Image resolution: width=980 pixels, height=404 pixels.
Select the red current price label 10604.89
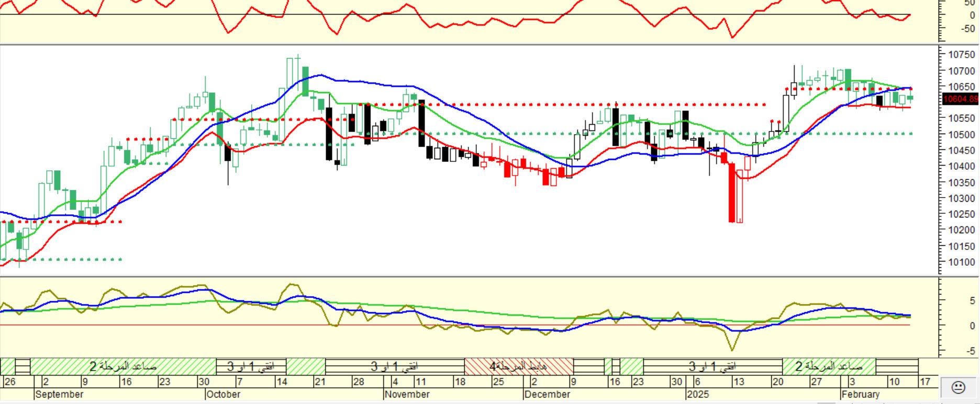pyautogui.click(x=960, y=99)
